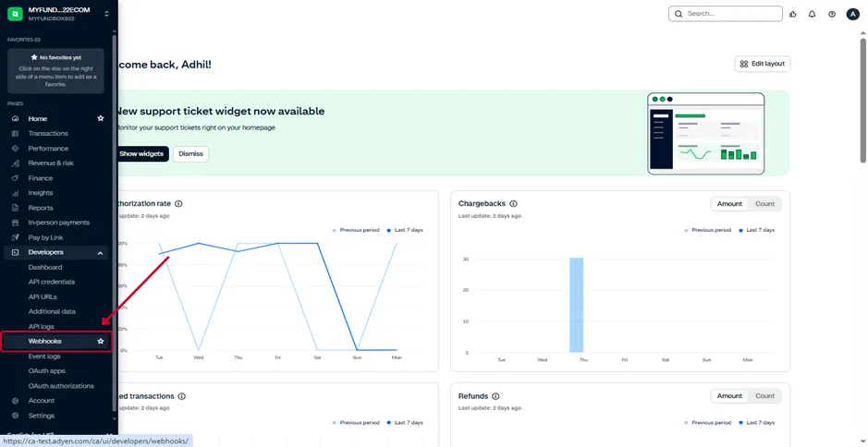868x447 pixels.
Task: Open the help question icon
Action: pyautogui.click(x=831, y=15)
